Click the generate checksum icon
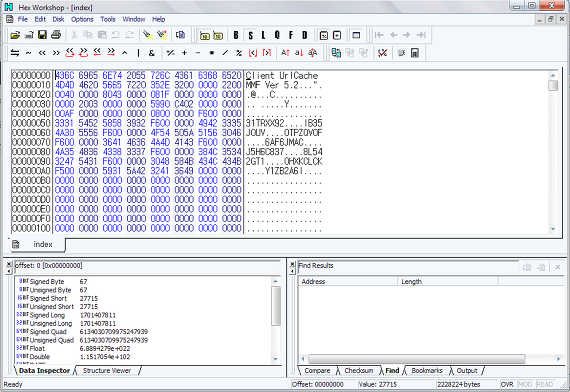 click(382, 53)
